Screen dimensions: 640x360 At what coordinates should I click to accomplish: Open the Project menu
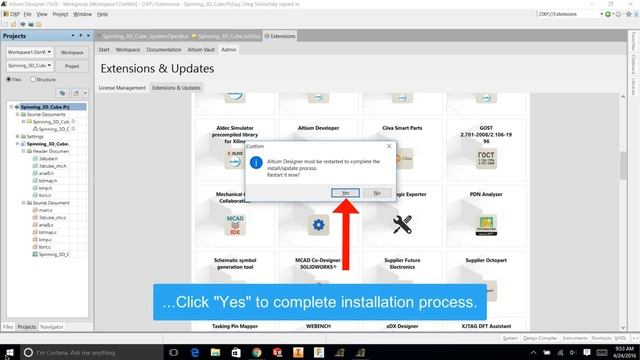(x=60, y=14)
